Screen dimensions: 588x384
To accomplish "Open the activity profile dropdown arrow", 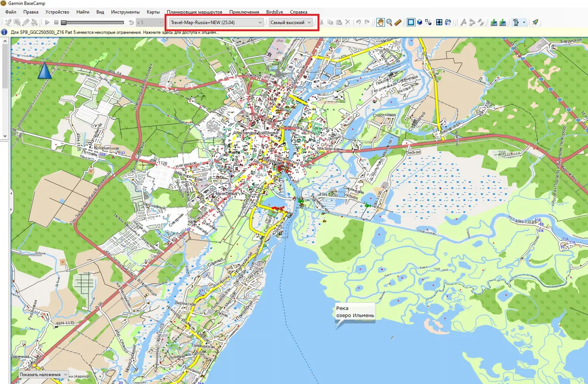I will pyautogui.click(x=524, y=22).
